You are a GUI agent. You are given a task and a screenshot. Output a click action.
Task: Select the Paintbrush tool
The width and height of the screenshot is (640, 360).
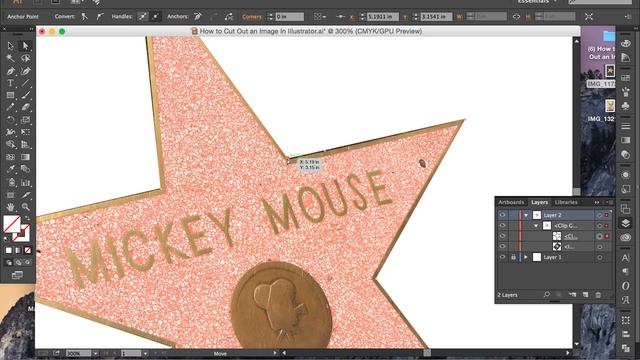pos(25,96)
